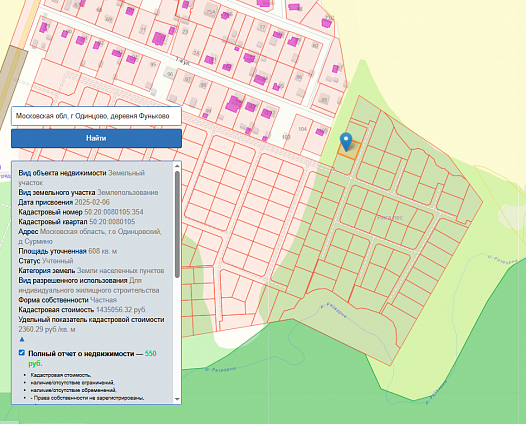This screenshot has width=526, height=424.
Task: Click the blue map marker pin
Action: coord(346,141)
